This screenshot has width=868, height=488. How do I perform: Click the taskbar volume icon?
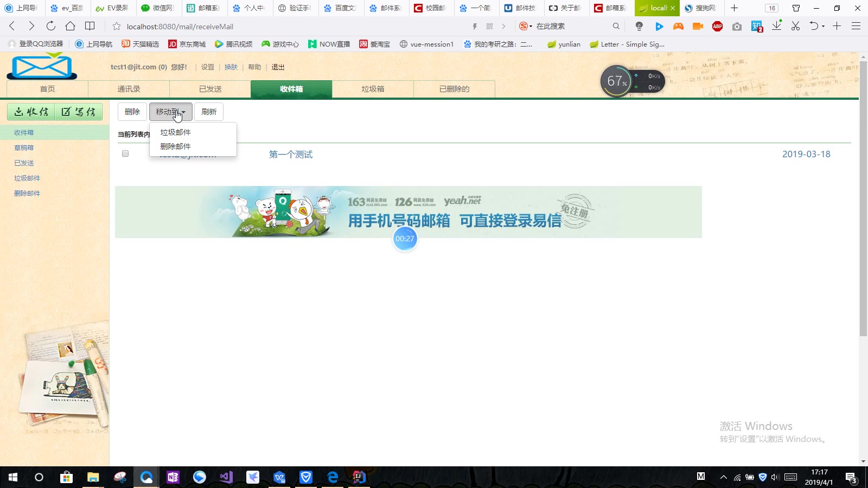pyautogui.click(x=775, y=477)
